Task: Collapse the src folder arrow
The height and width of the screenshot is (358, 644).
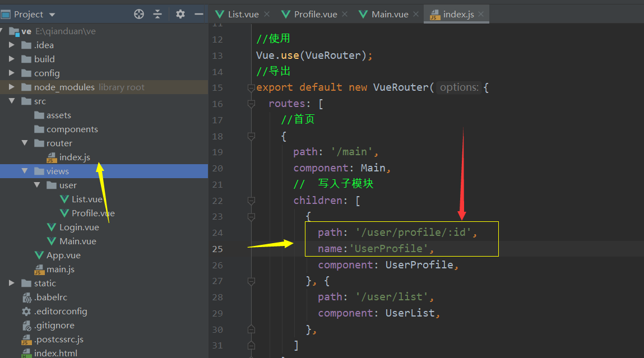Action: (12, 101)
